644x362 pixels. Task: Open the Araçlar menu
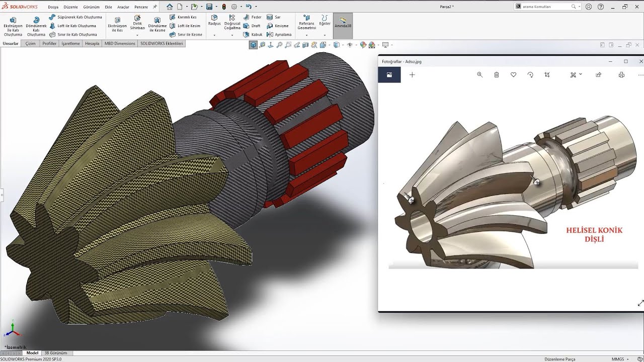click(123, 7)
